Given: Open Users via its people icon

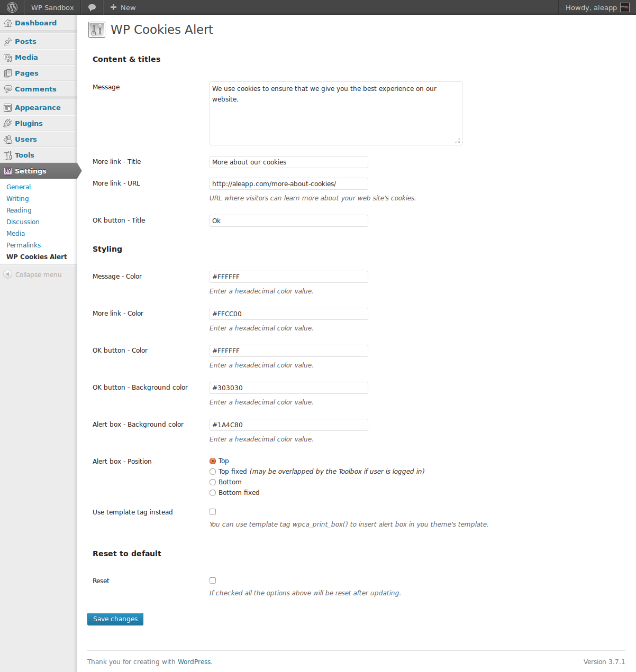Looking at the screenshot, I should pyautogui.click(x=8, y=140).
